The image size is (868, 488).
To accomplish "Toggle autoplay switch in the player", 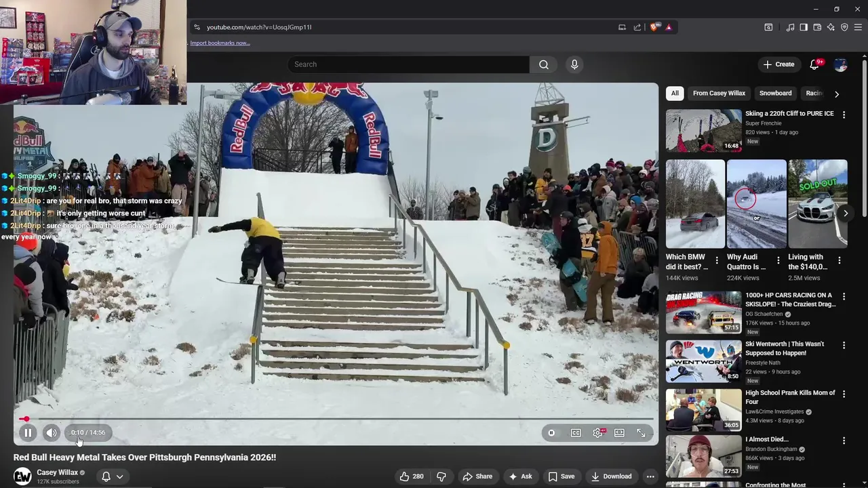I will click(x=551, y=432).
